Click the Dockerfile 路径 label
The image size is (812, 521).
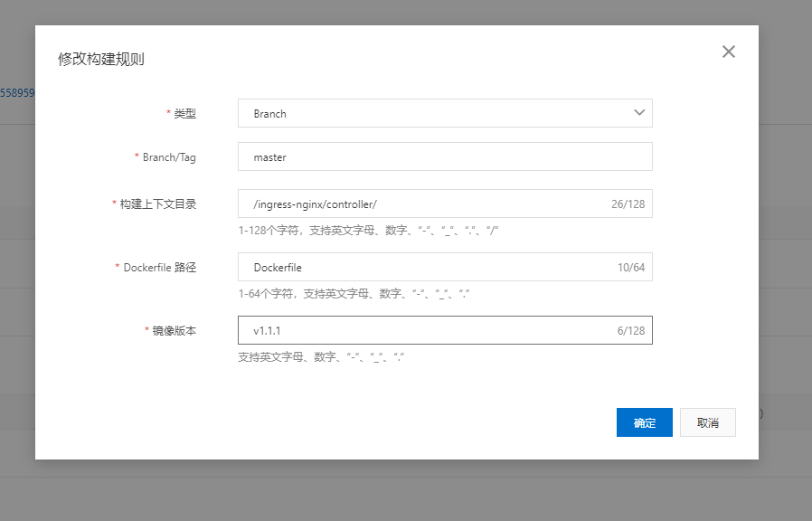(159, 267)
